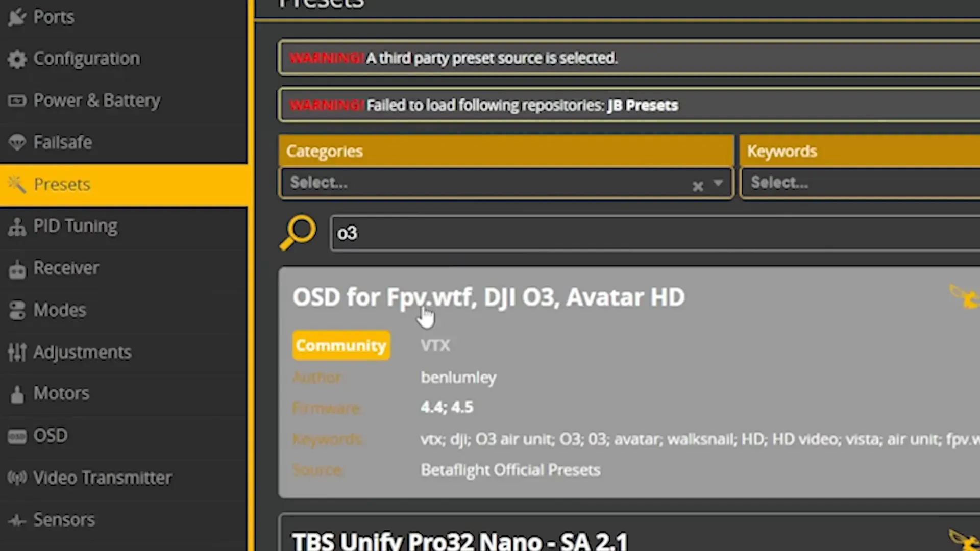Viewport: 980px width, 551px height.
Task: Click the magnifying glass search icon
Action: point(298,233)
